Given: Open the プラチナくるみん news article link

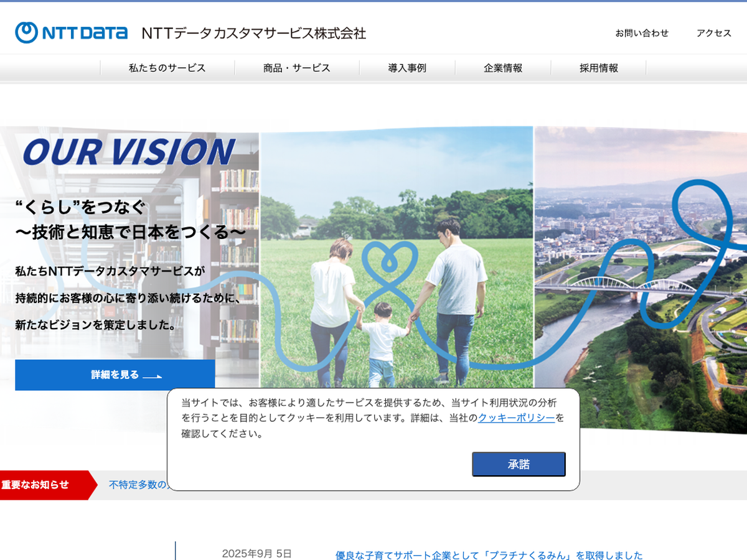Looking at the screenshot, I should pyautogui.click(x=489, y=555).
